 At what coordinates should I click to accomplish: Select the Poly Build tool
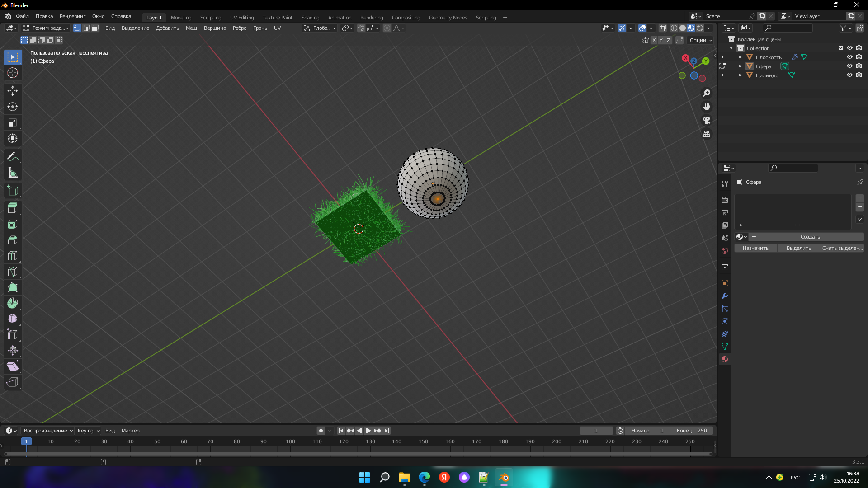pyautogui.click(x=13, y=287)
